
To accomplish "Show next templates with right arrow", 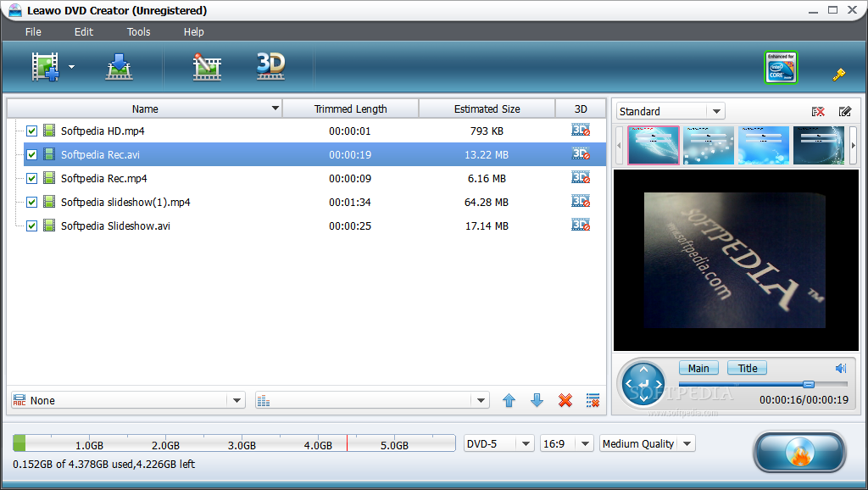I will 853,146.
